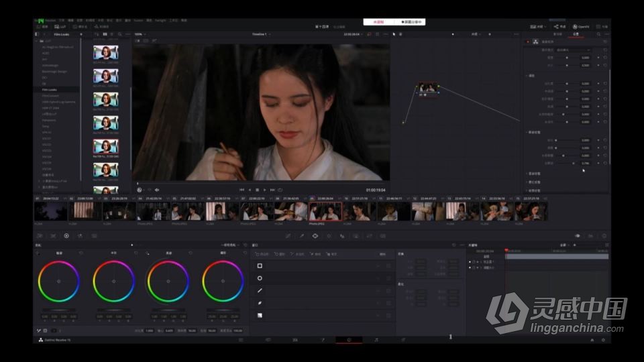Search LUTs with magnifier icon
This screenshot has height=362, width=644.
tap(119, 34)
